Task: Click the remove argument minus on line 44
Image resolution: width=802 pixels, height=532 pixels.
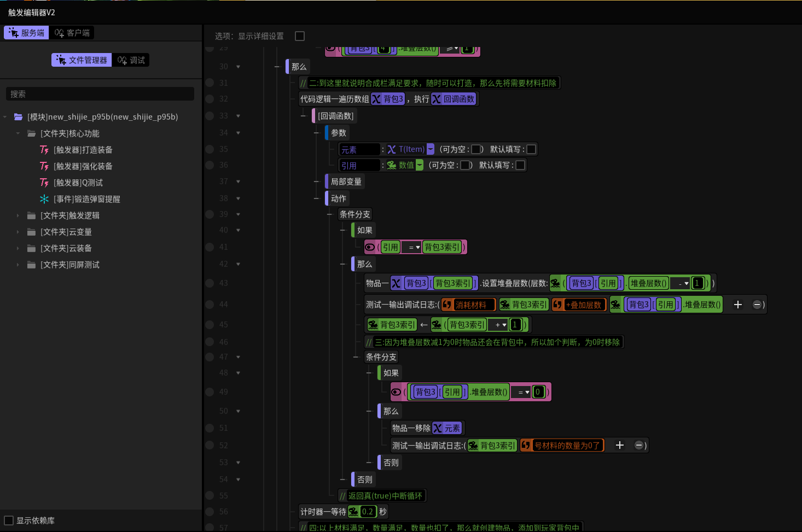Action: [757, 305]
